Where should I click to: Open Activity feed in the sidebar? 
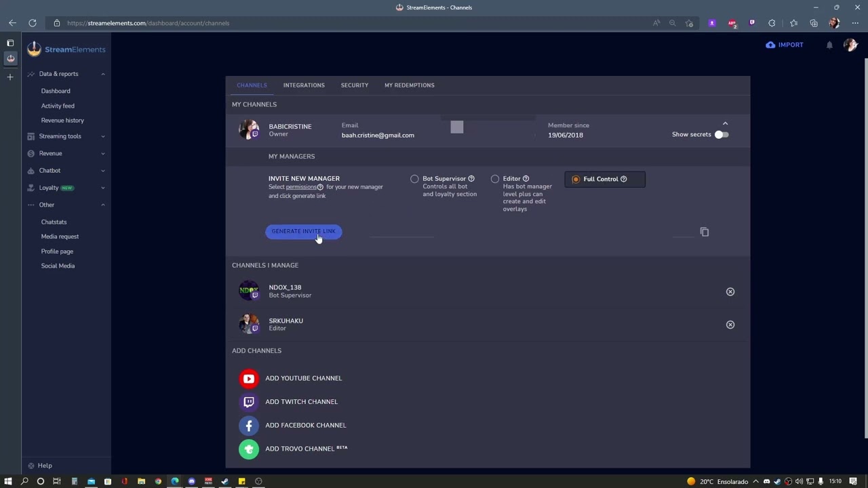[x=58, y=106]
